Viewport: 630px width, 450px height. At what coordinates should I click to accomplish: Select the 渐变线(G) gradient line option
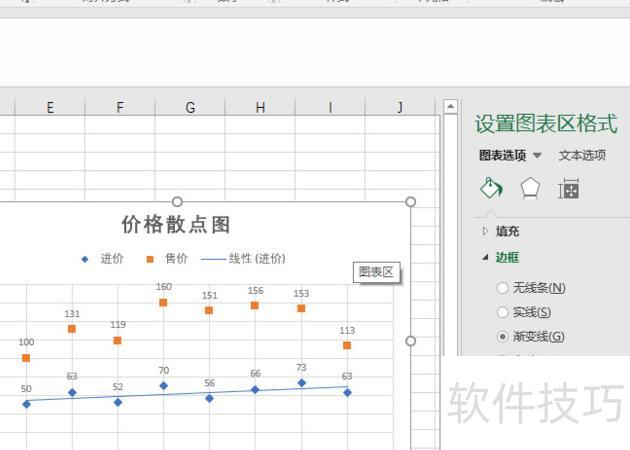click(502, 336)
